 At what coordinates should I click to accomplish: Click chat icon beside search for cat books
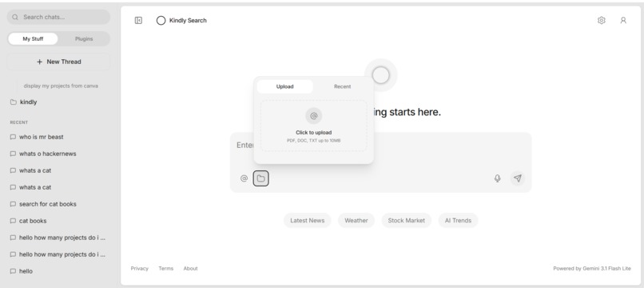point(13,204)
